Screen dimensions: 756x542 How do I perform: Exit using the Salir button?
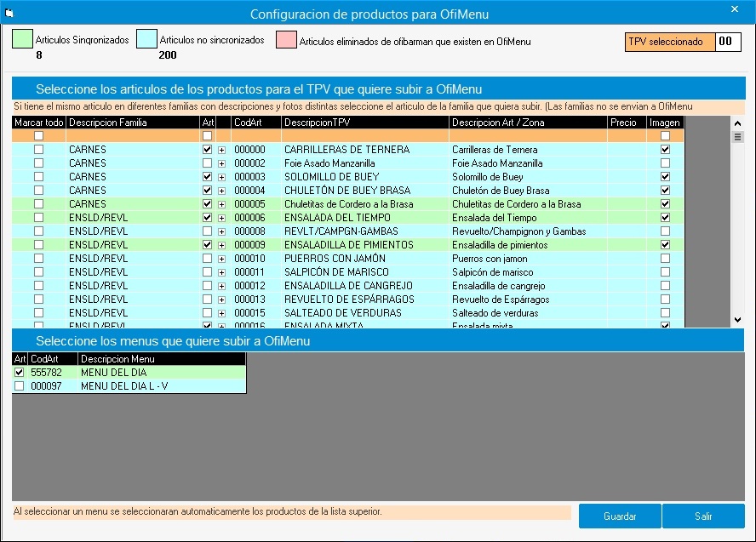[703, 516]
